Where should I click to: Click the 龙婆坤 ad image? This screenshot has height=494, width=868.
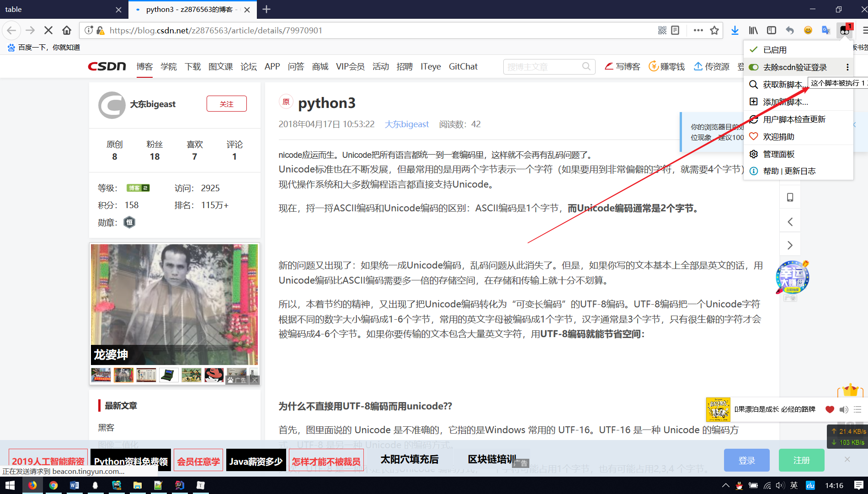tap(174, 304)
